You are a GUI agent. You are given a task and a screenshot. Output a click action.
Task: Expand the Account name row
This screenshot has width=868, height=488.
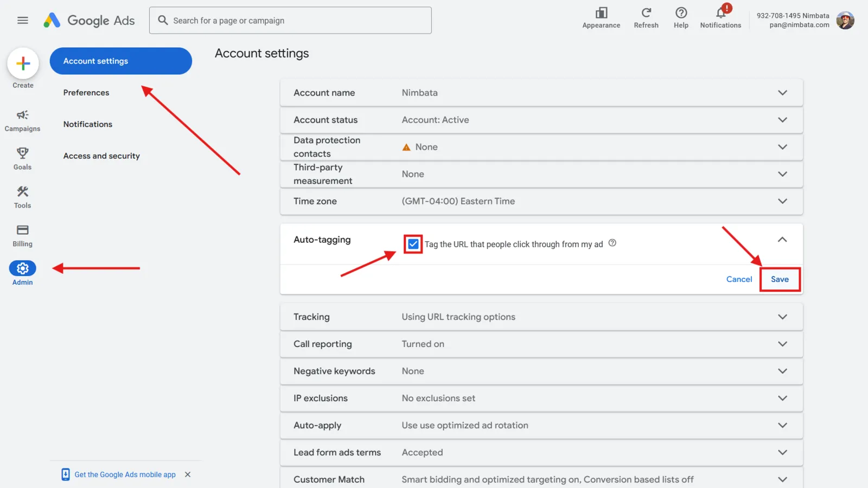[x=541, y=93]
